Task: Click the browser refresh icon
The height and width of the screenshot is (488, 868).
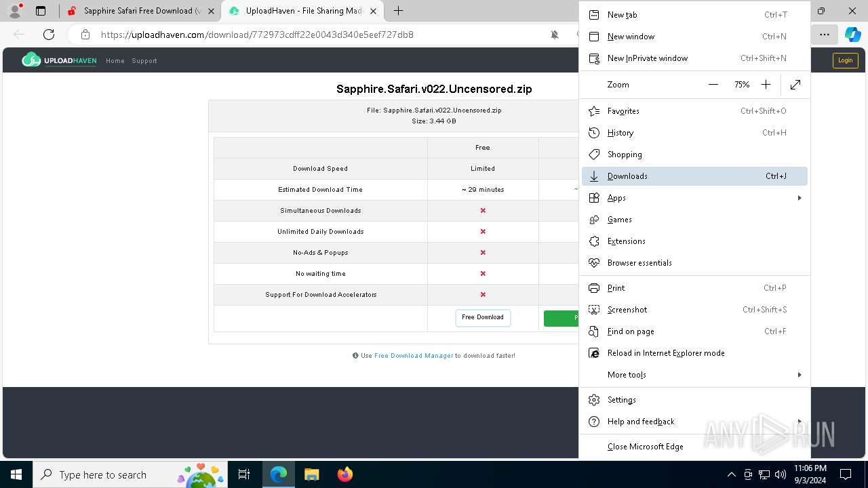Action: (x=49, y=35)
